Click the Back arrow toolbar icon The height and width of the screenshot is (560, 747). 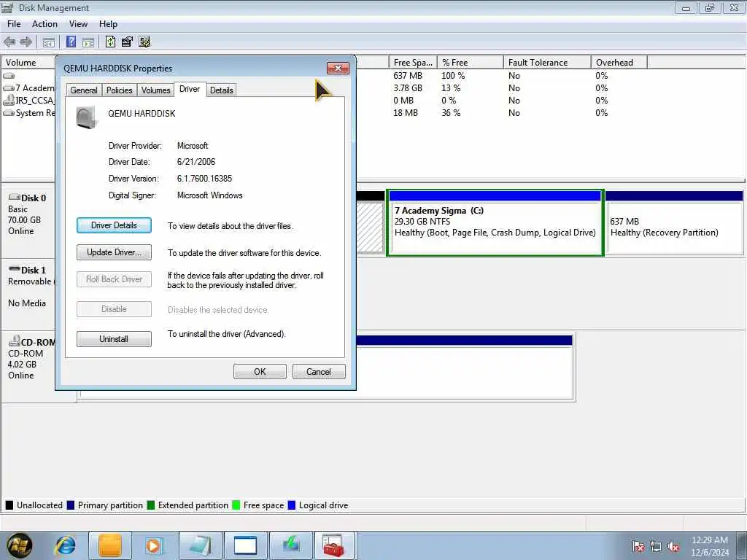click(x=9, y=42)
